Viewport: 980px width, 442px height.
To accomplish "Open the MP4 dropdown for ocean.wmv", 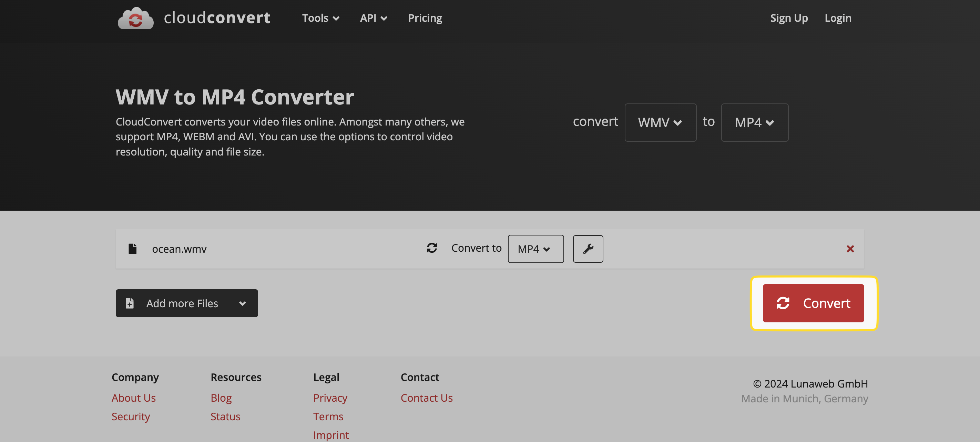I will click(535, 249).
